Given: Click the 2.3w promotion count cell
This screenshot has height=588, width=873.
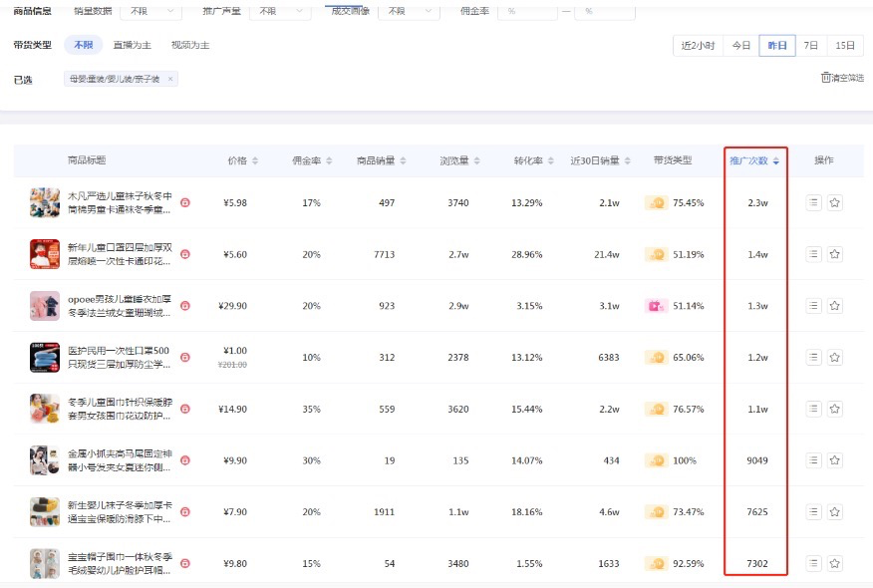Looking at the screenshot, I should (757, 202).
